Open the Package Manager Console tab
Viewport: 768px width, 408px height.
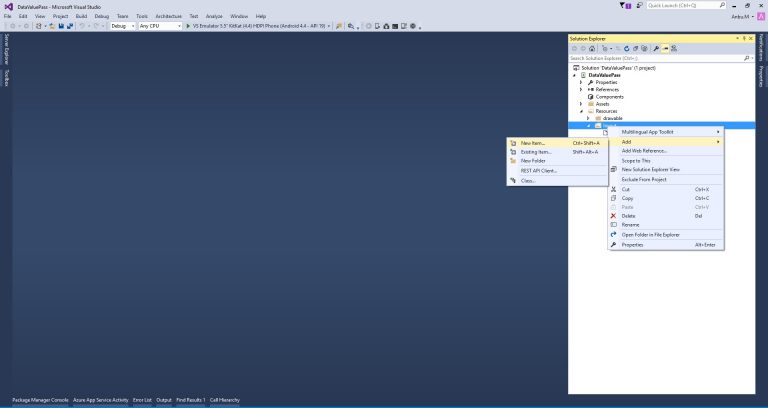click(x=40, y=400)
